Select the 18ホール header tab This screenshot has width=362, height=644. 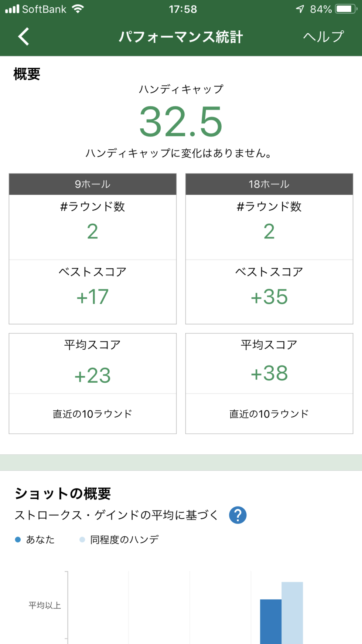[269, 184]
